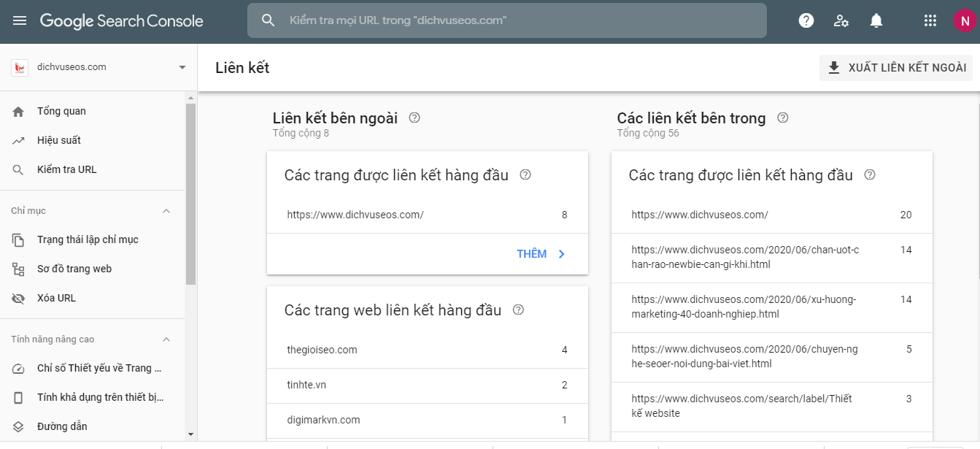Open Trạng thái lập chỉ mục
This screenshot has height=449, width=980.
[x=93, y=239]
